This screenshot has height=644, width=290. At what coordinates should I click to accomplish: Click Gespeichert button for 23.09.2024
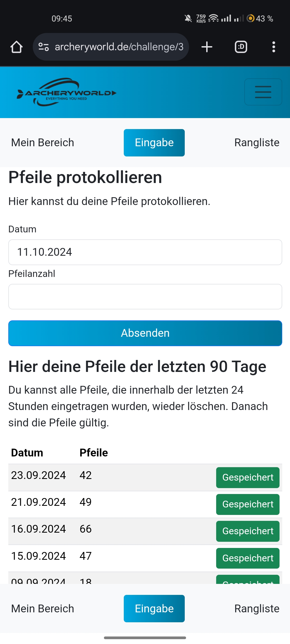point(248,478)
